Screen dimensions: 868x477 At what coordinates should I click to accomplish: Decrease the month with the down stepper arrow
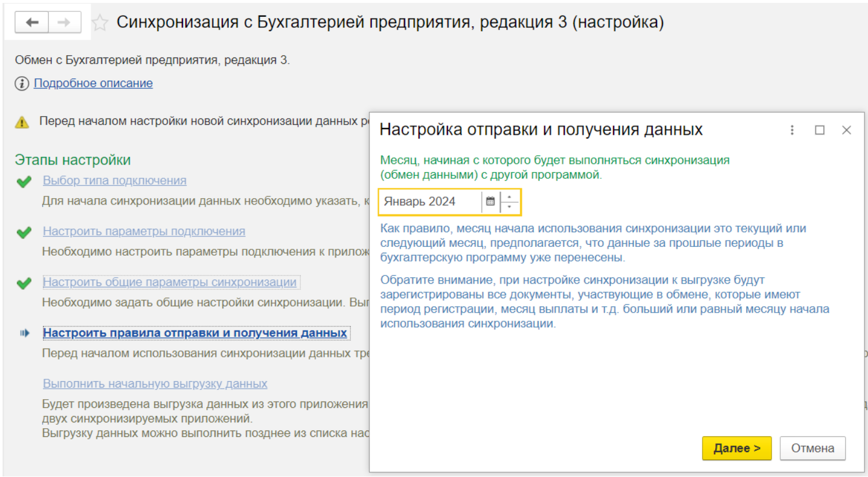tap(510, 207)
